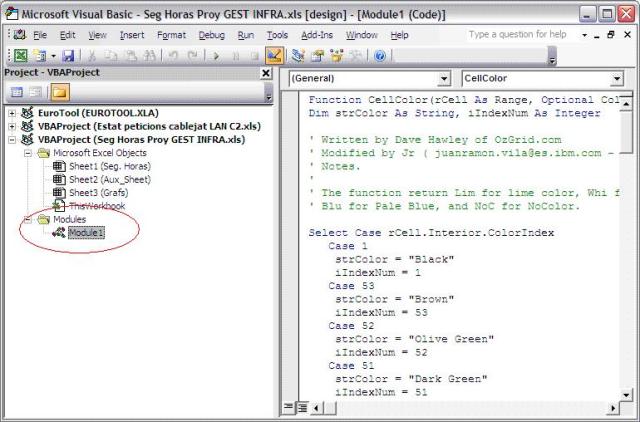Open the File menu
The height and width of the screenshot is (422, 640).
[40, 35]
